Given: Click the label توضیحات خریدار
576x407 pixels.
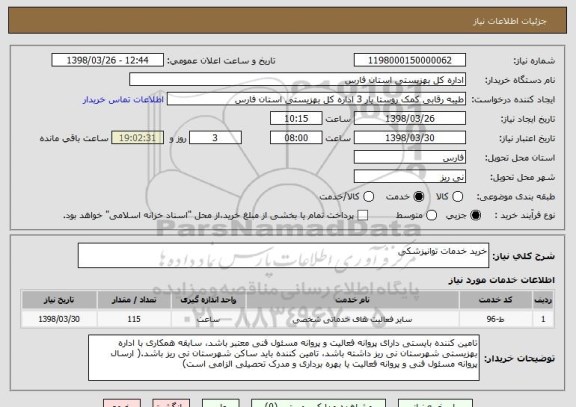Looking at the screenshot, I should (x=519, y=359).
